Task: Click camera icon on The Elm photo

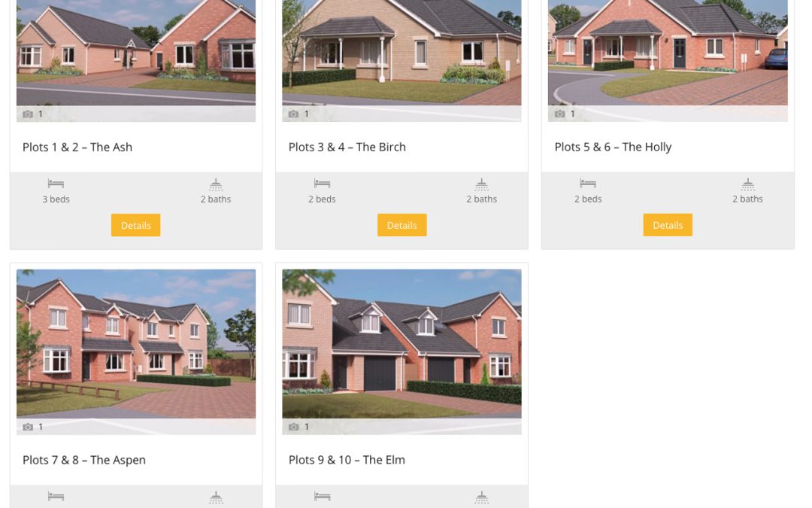Action: 294,427
